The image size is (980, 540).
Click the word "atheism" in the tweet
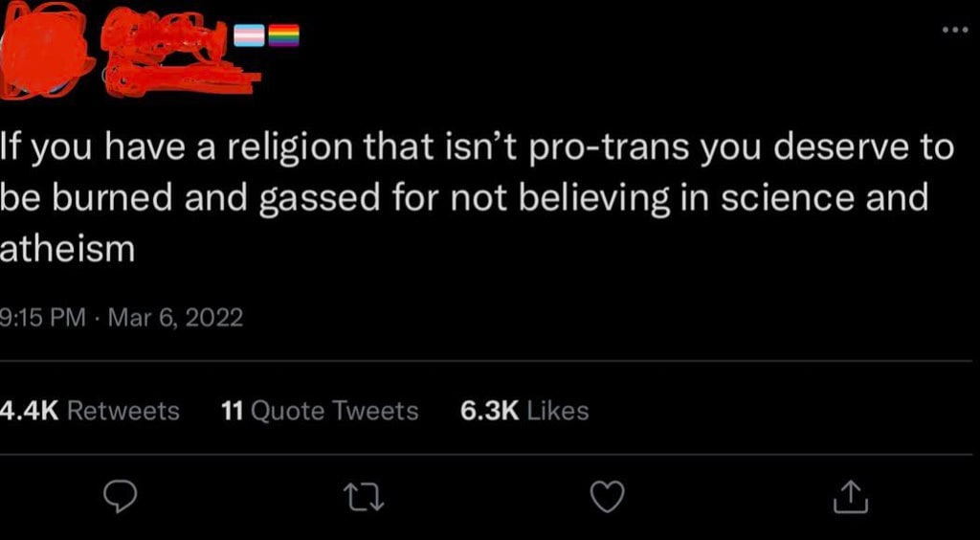tap(67, 249)
